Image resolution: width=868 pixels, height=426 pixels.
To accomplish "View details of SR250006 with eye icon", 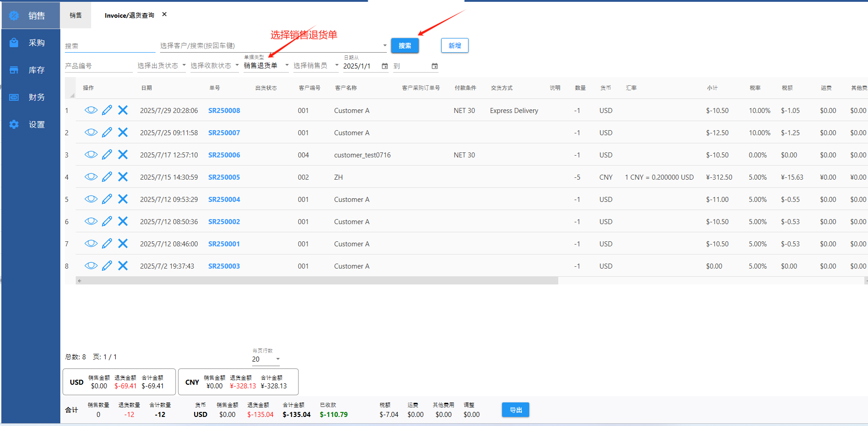I will pos(91,155).
